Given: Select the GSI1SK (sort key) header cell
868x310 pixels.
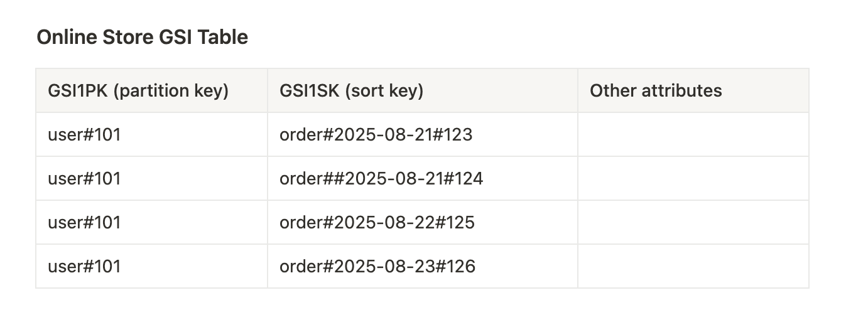Looking at the screenshot, I should [423, 91].
